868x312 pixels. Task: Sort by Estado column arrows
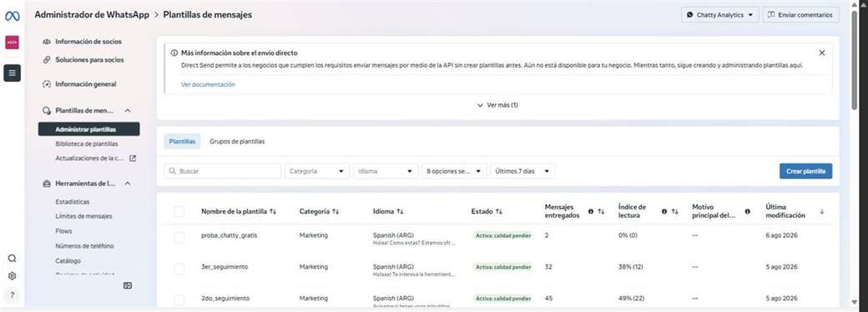(x=499, y=211)
